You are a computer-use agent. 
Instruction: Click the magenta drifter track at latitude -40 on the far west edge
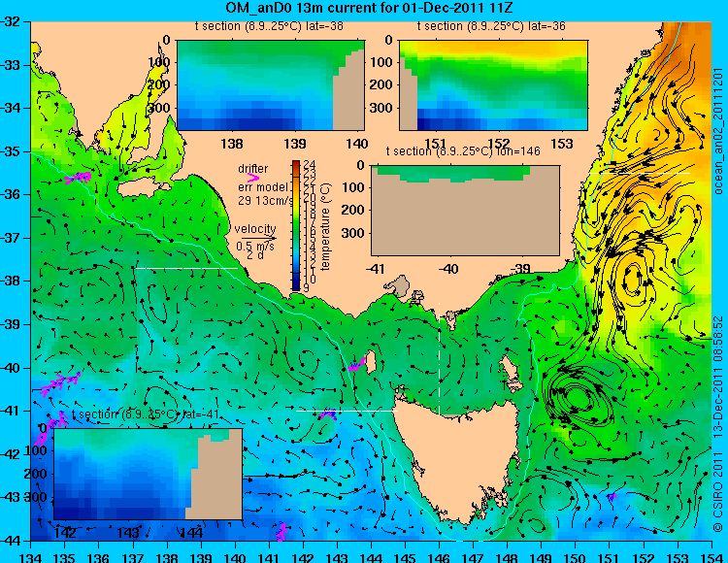pyautogui.click(x=60, y=383)
